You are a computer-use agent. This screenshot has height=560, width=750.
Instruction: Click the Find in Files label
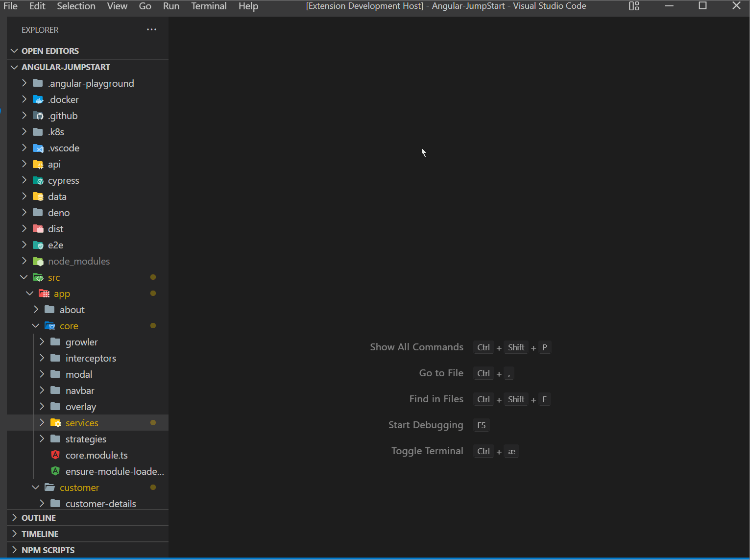[436, 399]
